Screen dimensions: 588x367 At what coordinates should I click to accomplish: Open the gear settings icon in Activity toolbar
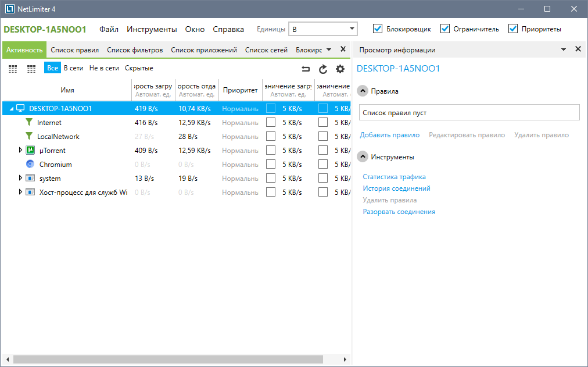pos(340,69)
